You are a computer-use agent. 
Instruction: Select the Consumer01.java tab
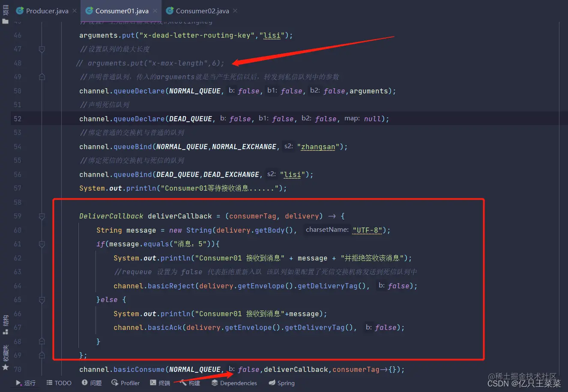coord(117,11)
